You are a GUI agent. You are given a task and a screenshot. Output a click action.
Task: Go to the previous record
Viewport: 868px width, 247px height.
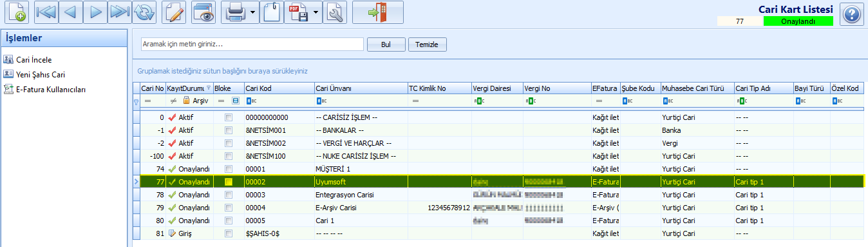70,13
